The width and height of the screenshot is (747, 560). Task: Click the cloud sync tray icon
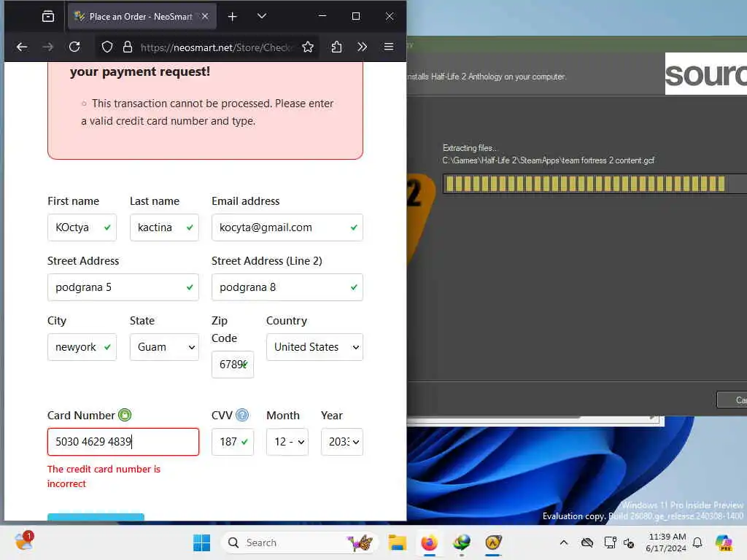click(x=587, y=542)
